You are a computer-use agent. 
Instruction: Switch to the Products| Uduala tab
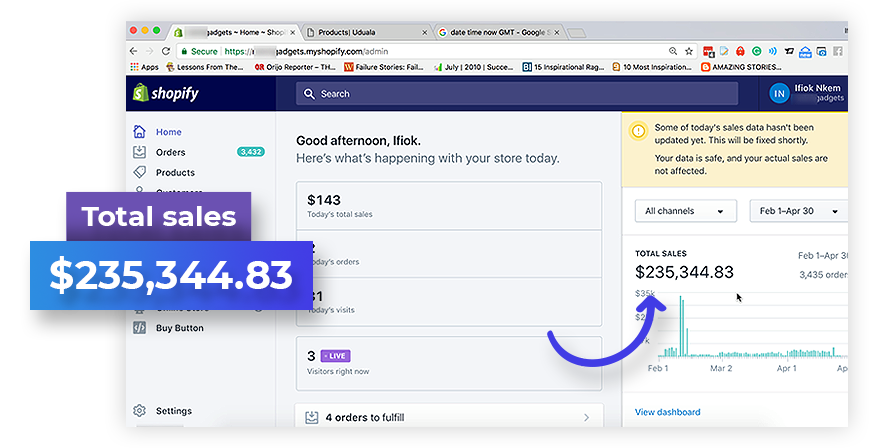(366, 32)
